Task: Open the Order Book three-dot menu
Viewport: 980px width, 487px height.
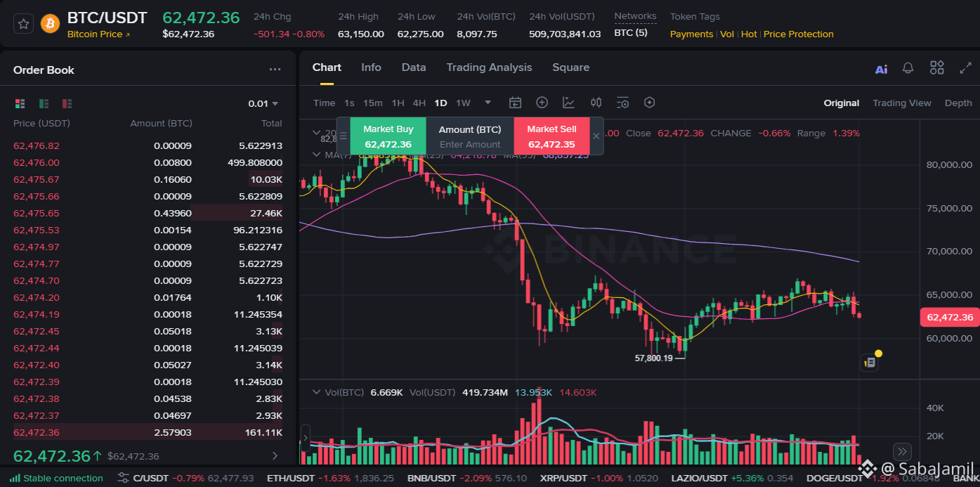Action: tap(275, 70)
